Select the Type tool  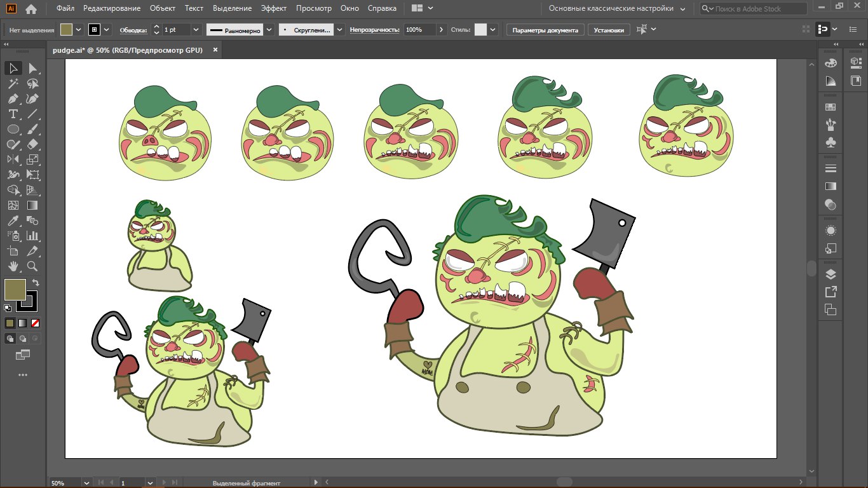(x=13, y=114)
